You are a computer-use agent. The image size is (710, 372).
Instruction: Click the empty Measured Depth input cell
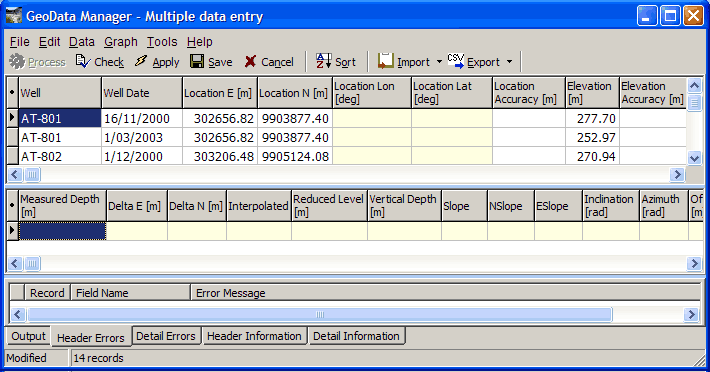(x=62, y=231)
